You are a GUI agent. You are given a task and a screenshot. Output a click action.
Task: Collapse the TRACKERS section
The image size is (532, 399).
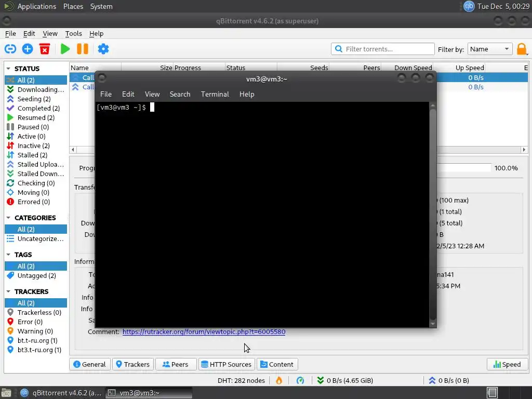pyautogui.click(x=8, y=291)
